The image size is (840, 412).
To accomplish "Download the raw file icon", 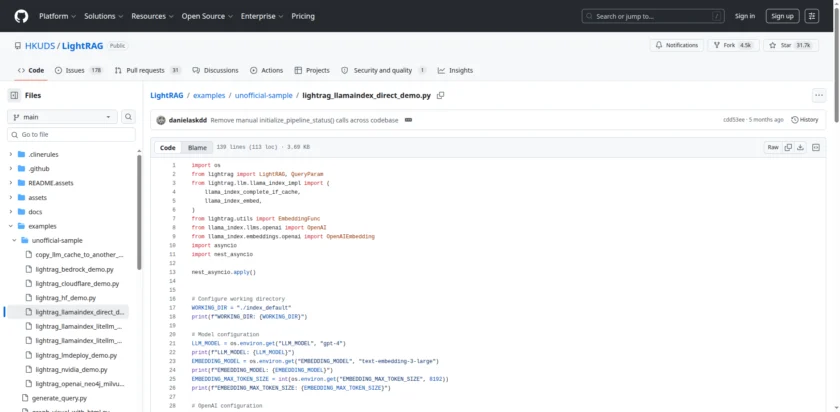I will (x=800, y=147).
